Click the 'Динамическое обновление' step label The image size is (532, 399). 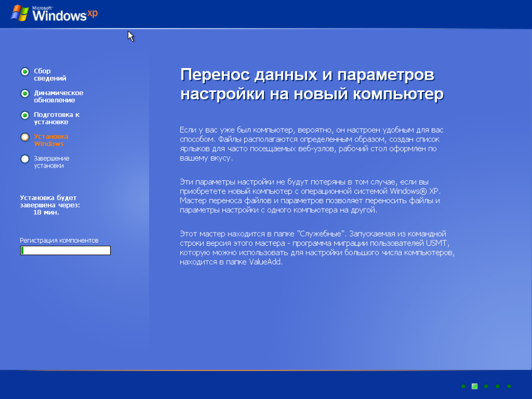click(x=59, y=96)
